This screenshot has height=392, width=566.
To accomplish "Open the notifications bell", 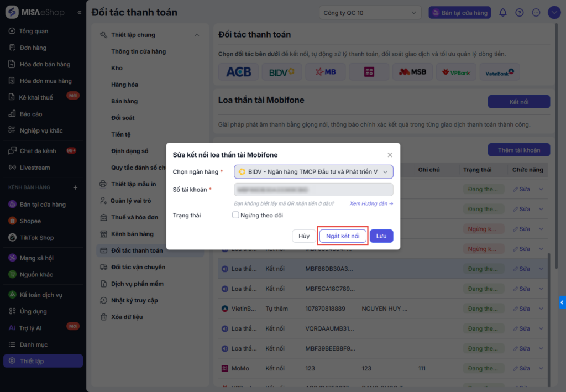I will point(502,13).
